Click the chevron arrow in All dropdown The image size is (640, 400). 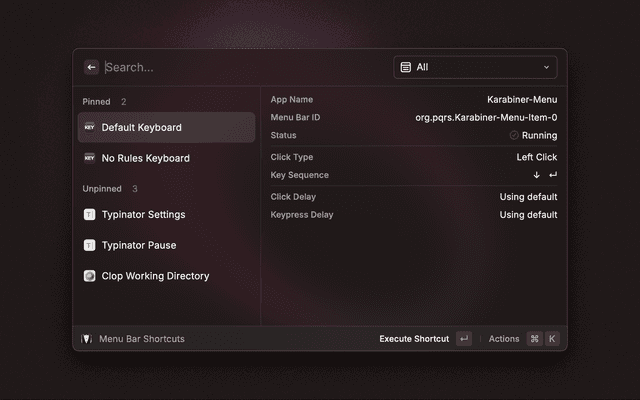click(x=546, y=67)
